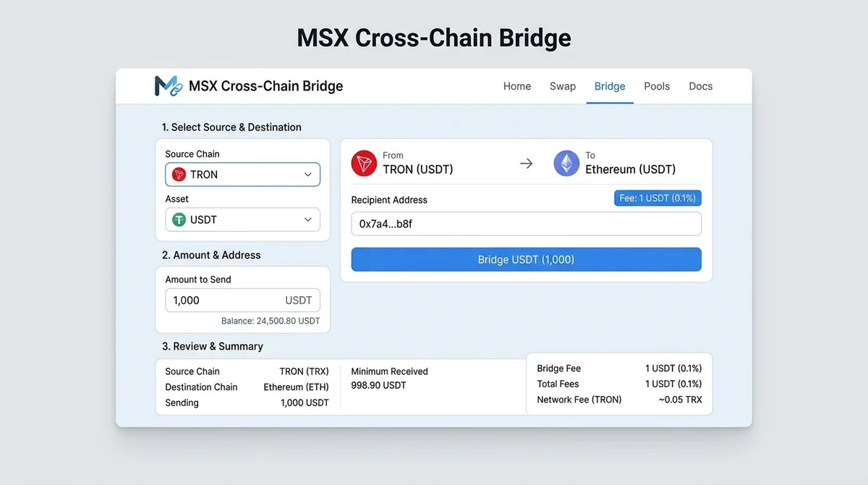Click the Fee: 1 USDT (0.1%) badge
The image size is (868, 485).
click(x=658, y=198)
